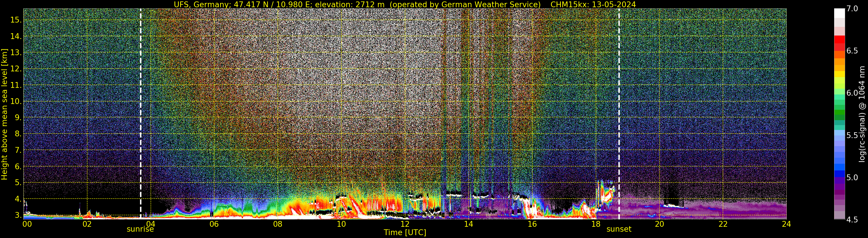
Task: Click the colorbar value "7.0"
Action: click(852, 9)
